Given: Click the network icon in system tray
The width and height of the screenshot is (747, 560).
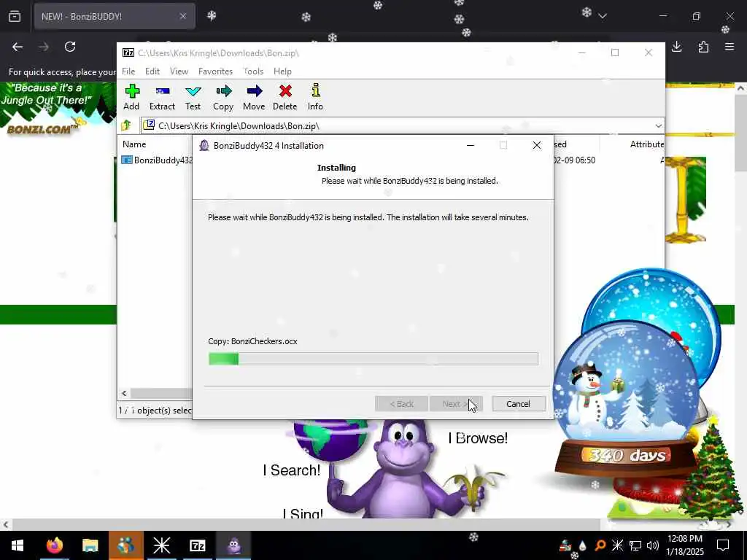Looking at the screenshot, I should pyautogui.click(x=635, y=545).
